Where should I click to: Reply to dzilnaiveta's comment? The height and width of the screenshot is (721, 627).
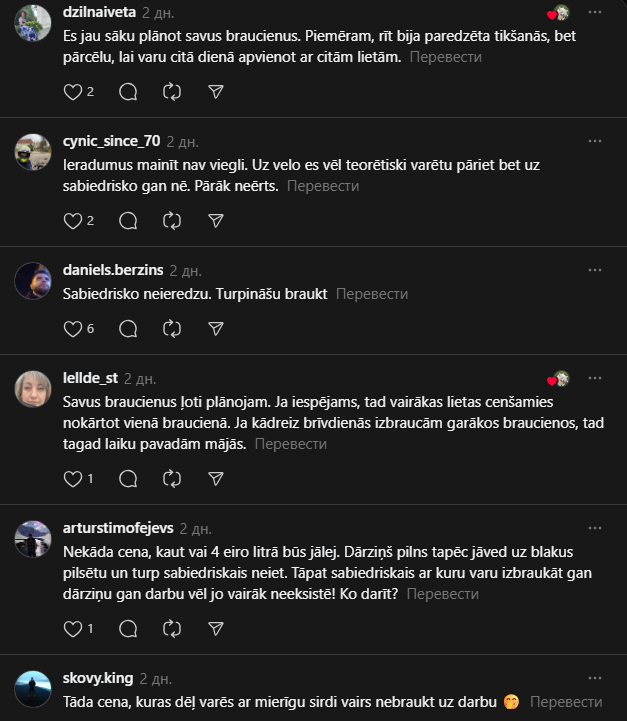128,91
